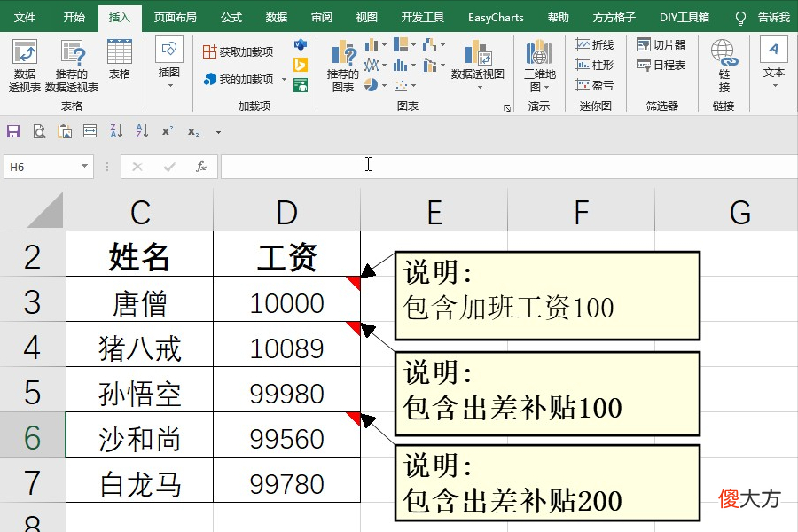Click the People Graph add-in icon

coord(301,84)
